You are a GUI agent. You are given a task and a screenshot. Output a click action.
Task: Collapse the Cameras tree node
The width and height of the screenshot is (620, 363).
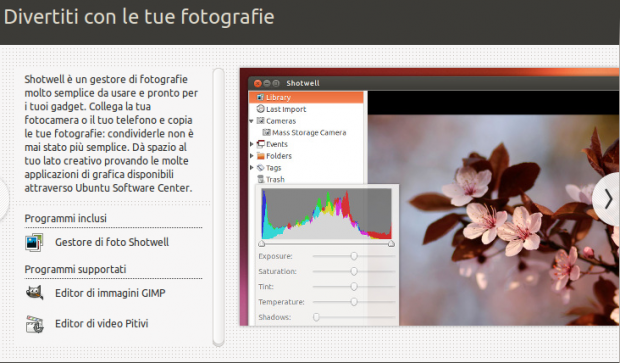[251, 121]
